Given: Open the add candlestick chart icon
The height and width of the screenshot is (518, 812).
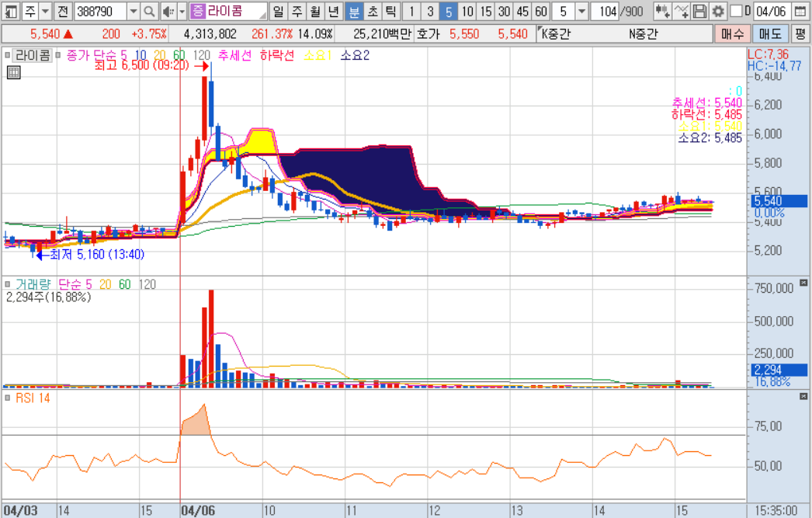Looking at the screenshot, I should [x=662, y=11].
